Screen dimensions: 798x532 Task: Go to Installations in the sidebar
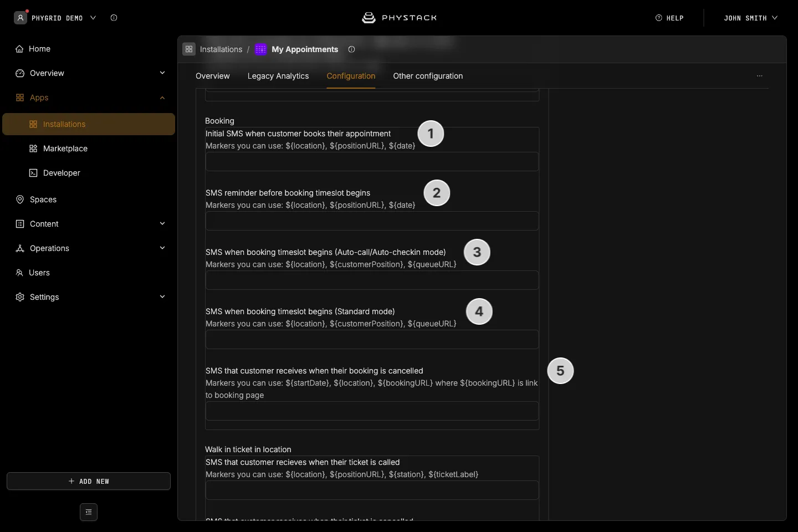[89, 124]
